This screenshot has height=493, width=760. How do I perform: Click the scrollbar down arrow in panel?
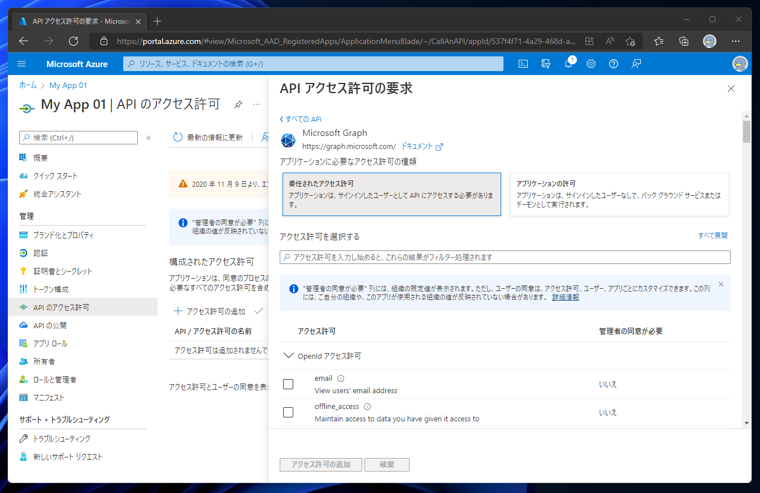(x=746, y=423)
